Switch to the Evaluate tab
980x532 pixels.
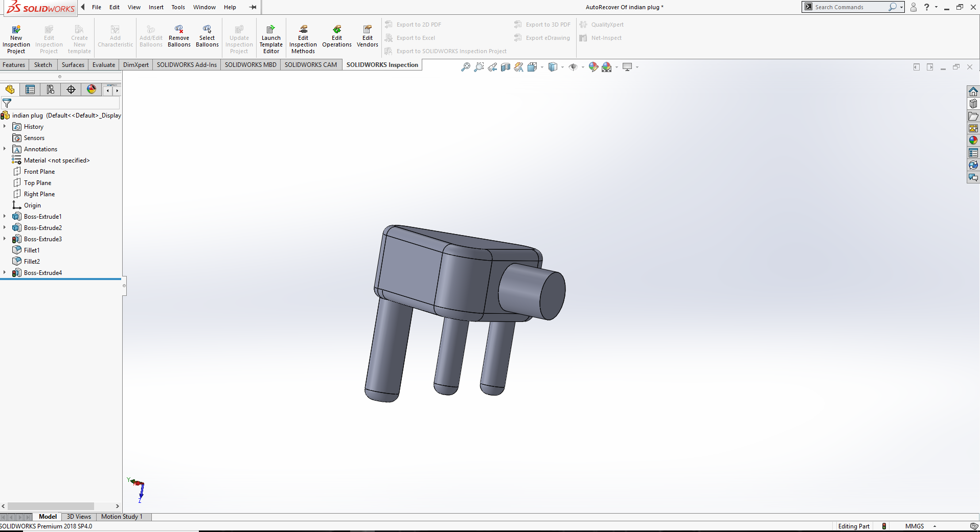tap(103, 65)
